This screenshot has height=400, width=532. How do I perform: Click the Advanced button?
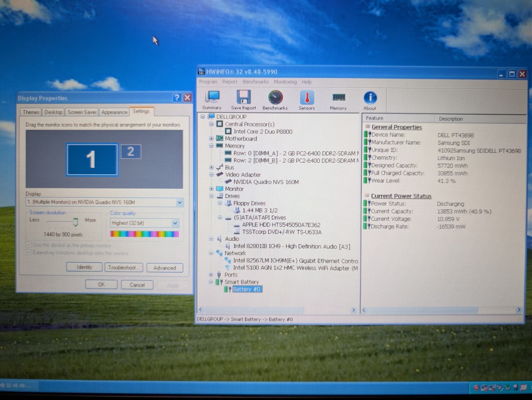(165, 268)
